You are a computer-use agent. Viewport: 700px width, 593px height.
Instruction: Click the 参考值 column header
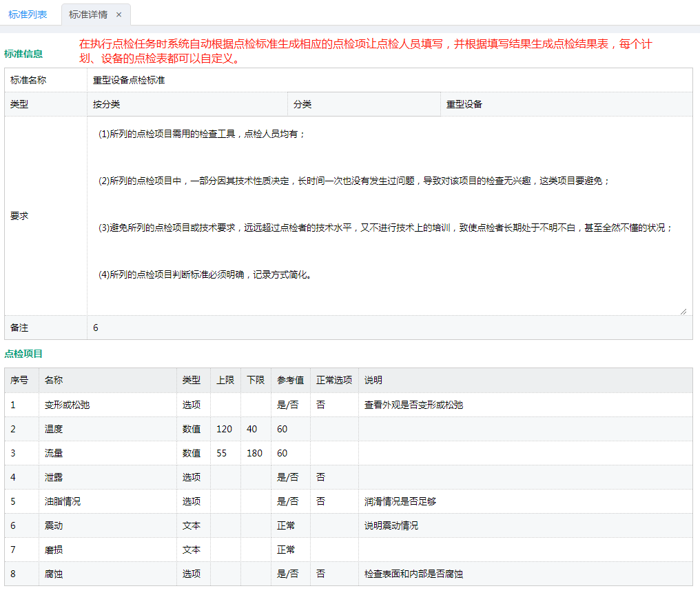tap(291, 381)
